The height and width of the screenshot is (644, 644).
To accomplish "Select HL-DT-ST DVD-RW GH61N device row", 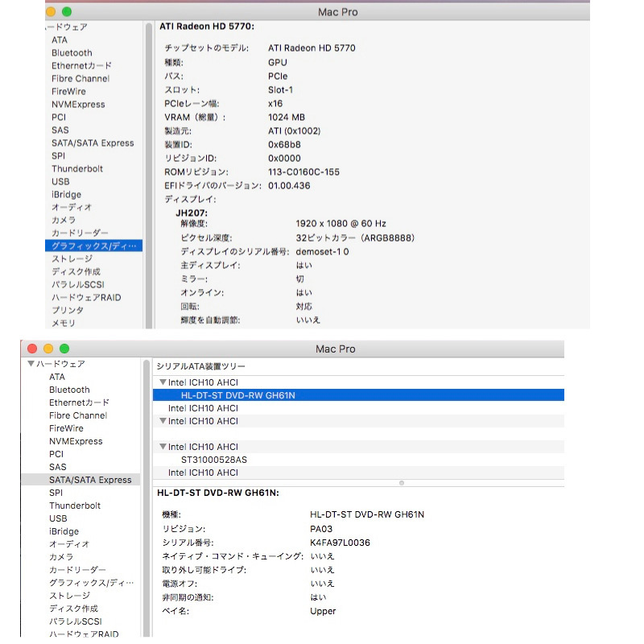I will point(358,395).
